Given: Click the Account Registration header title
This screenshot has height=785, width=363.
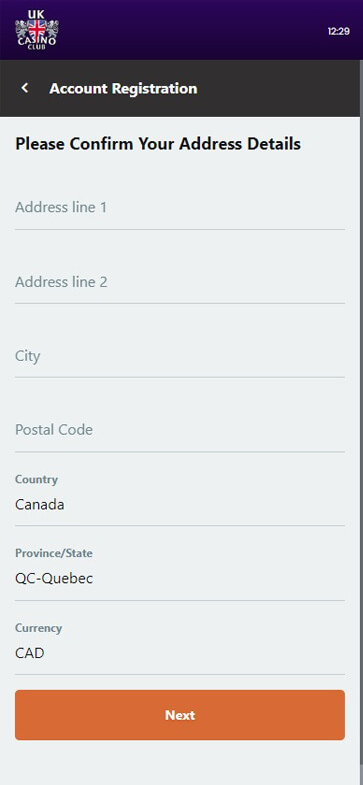Looking at the screenshot, I should 123,89.
